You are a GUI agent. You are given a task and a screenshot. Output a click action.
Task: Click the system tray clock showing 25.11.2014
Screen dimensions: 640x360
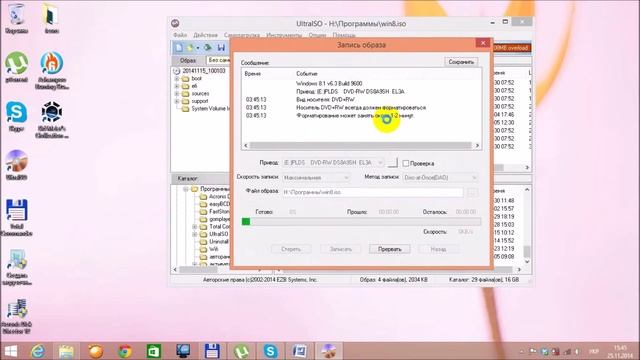coord(620,351)
